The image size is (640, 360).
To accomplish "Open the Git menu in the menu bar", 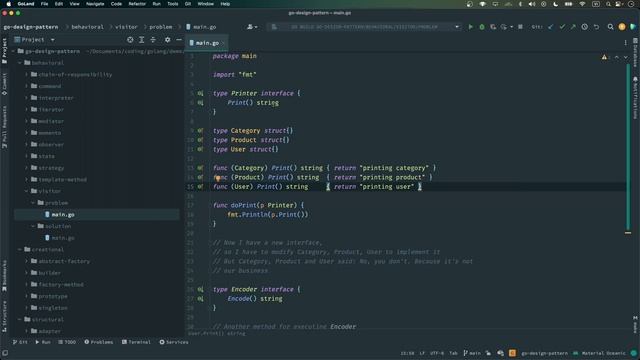I will pos(188,4).
